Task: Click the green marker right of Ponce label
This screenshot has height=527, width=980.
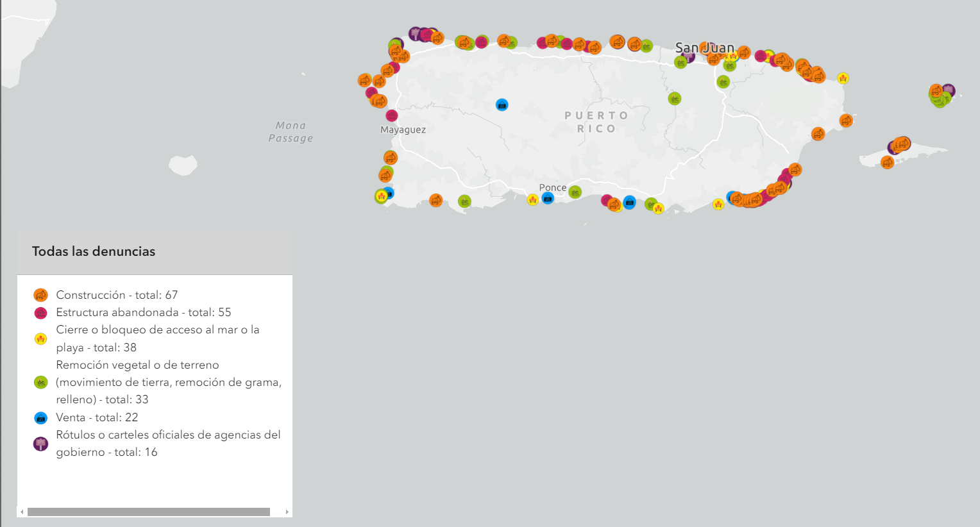Action: tap(575, 192)
